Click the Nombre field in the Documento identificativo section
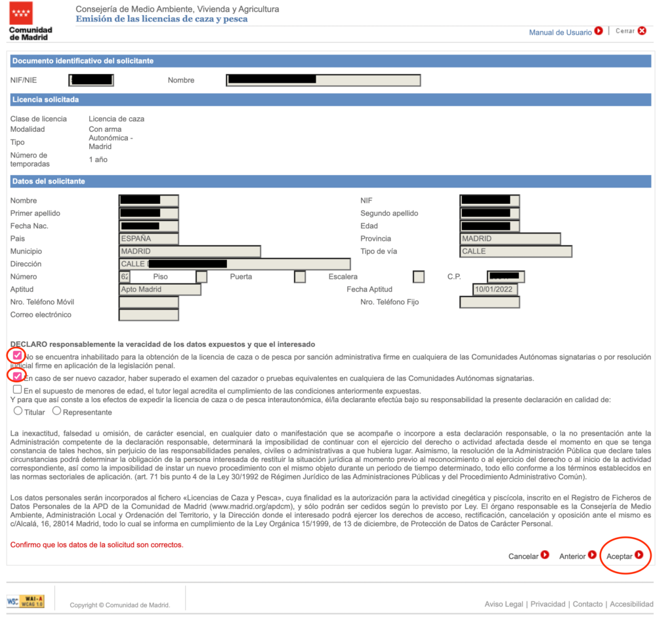 (x=323, y=80)
